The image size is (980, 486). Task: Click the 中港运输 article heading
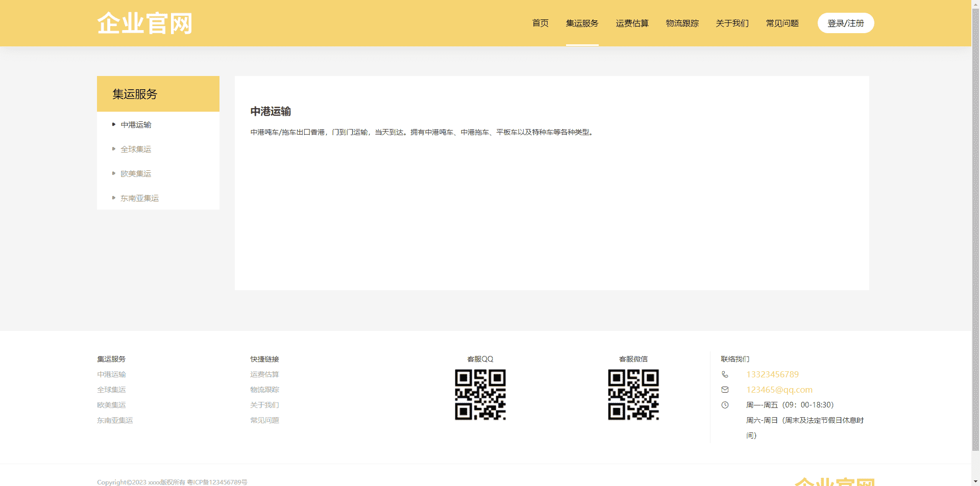[271, 111]
